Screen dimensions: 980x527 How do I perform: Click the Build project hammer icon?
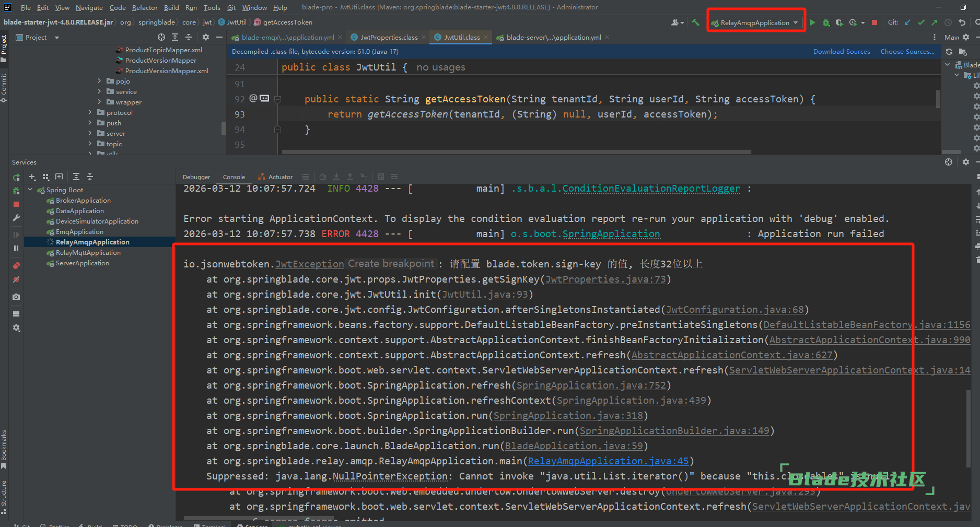(695, 22)
